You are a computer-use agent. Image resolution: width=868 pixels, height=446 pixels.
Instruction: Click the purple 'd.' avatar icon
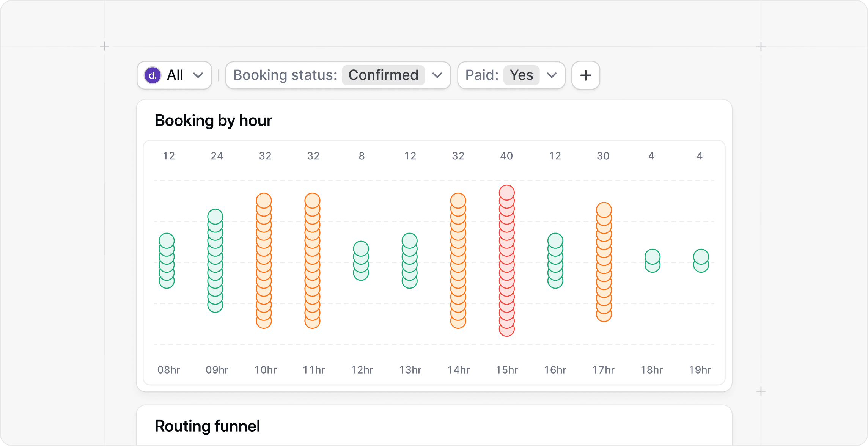(153, 75)
